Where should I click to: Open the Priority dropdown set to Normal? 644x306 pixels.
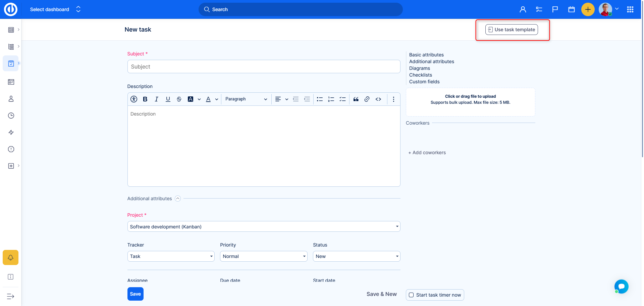(x=264, y=256)
